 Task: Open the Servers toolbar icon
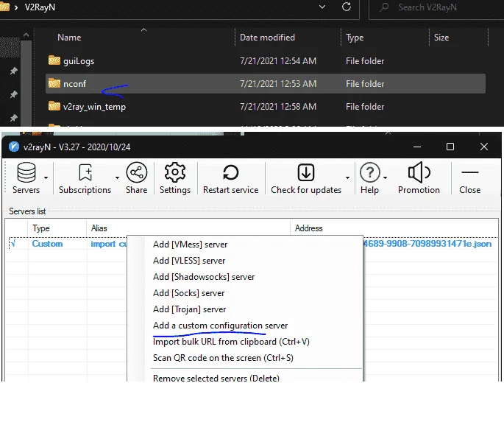tap(26, 172)
